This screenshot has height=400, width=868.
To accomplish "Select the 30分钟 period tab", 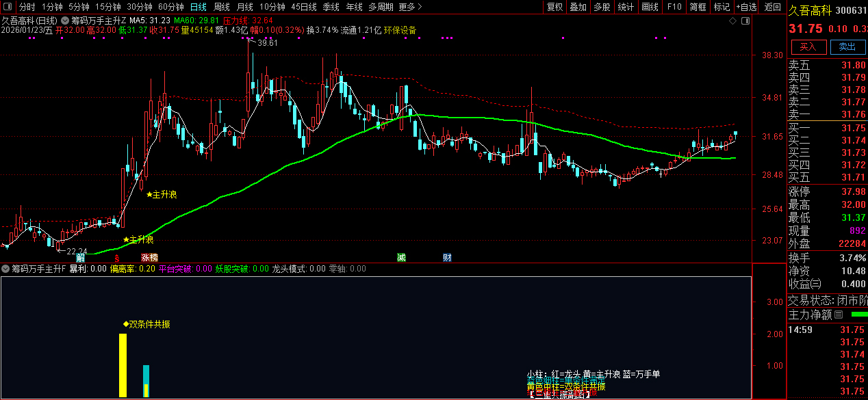I will coord(139,7).
